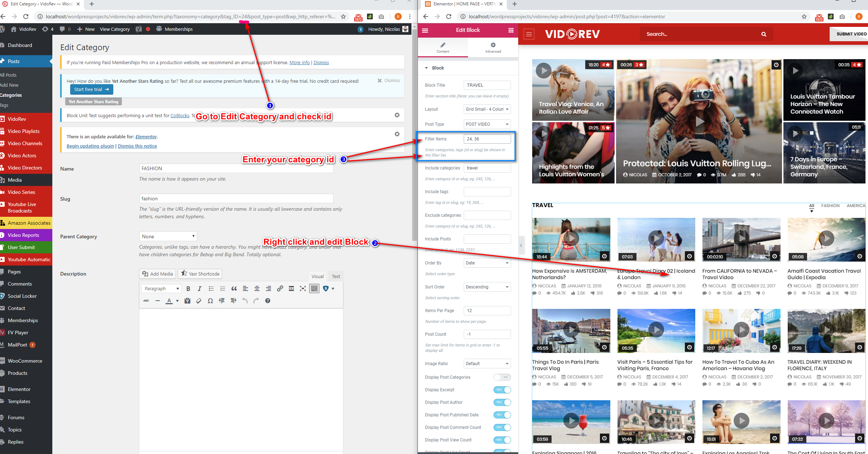Screen dimensions: 868x454
Task: Switch to the Advanced tab in Edit Block
Action: pos(493,47)
